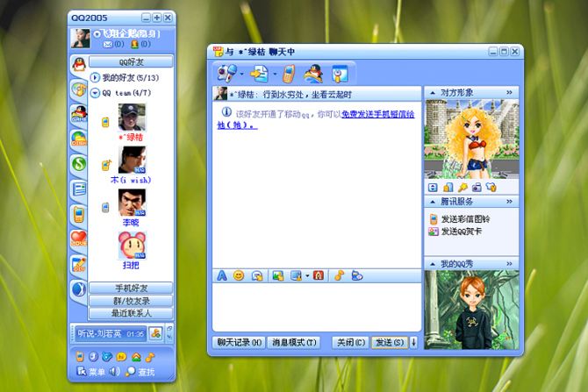588x392 pixels.
Task: Click the golden building icon under avatar
Action: click(x=448, y=187)
